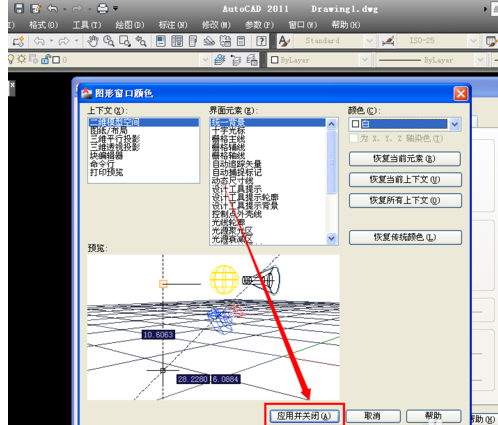Viewport: 498px width, 425px height.
Task: Click interface element list scroll down arrow
Action: tap(331, 238)
